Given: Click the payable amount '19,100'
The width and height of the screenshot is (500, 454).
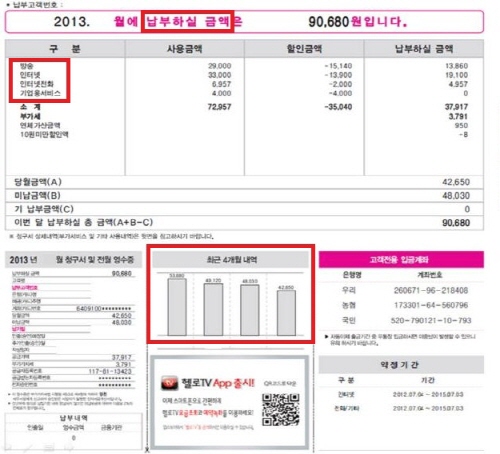Looking at the screenshot, I should click(x=456, y=75).
